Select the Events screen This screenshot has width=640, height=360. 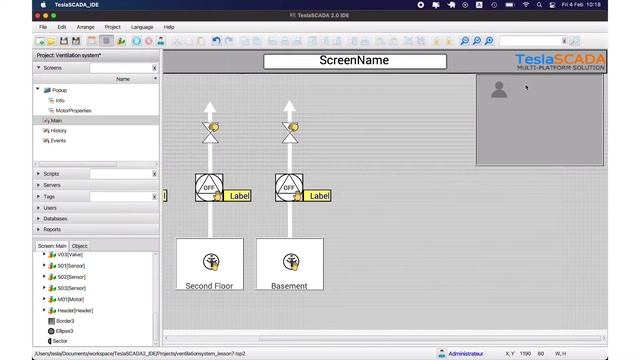tap(58, 140)
